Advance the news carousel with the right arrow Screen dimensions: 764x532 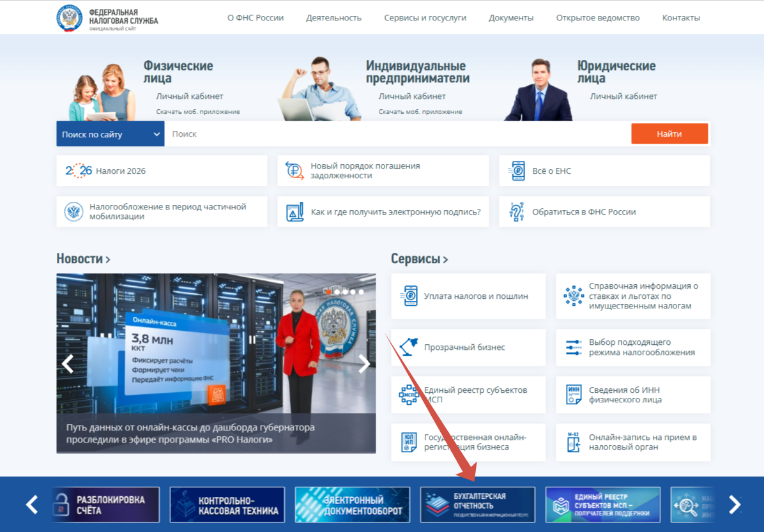(365, 363)
